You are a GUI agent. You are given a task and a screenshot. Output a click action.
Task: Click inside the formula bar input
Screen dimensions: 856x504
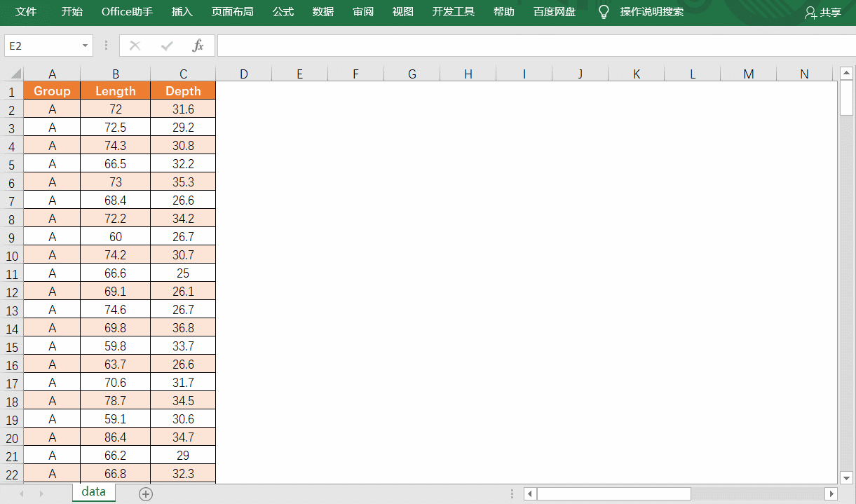click(x=536, y=46)
